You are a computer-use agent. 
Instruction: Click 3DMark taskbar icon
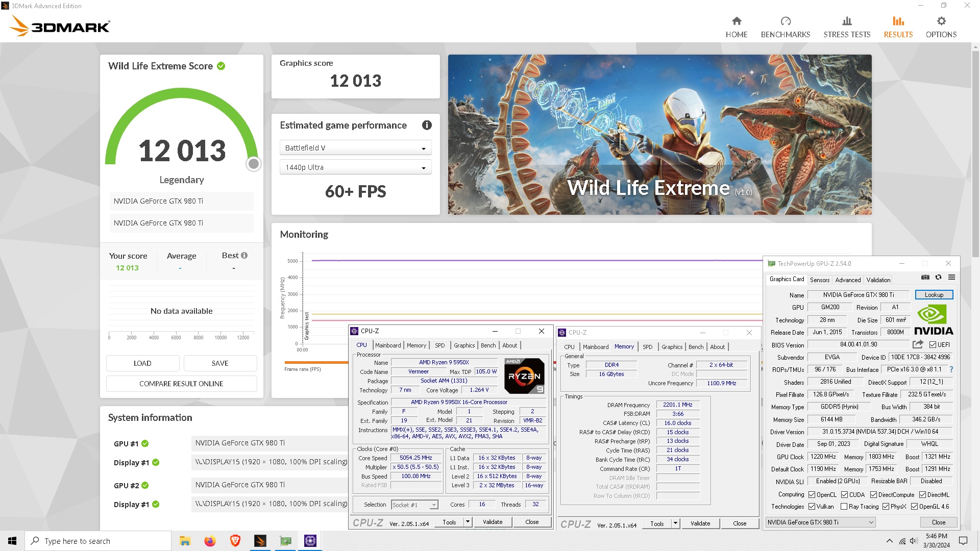coord(260,541)
